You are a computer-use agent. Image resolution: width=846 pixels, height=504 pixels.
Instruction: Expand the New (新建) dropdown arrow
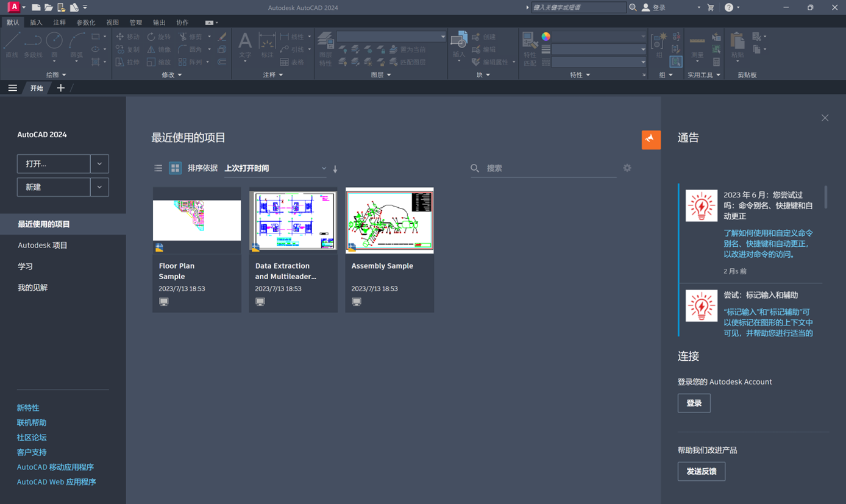pos(99,187)
